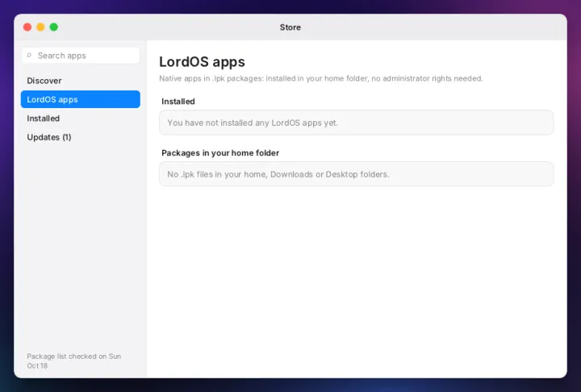Viewport: 581px width, 392px height.
Task: Click the 'Installed' section heading in main pane
Action: tap(178, 102)
